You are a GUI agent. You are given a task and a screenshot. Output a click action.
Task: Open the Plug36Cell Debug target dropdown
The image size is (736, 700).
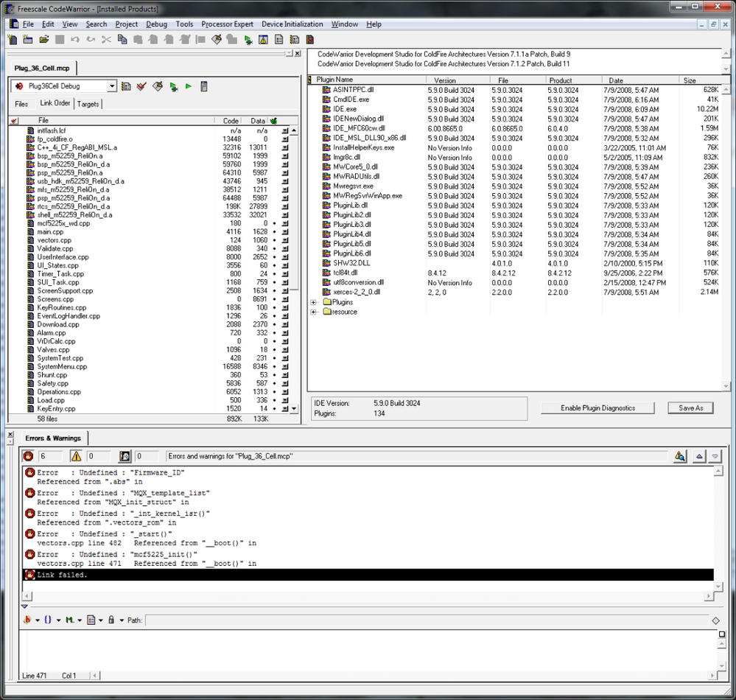(112, 86)
